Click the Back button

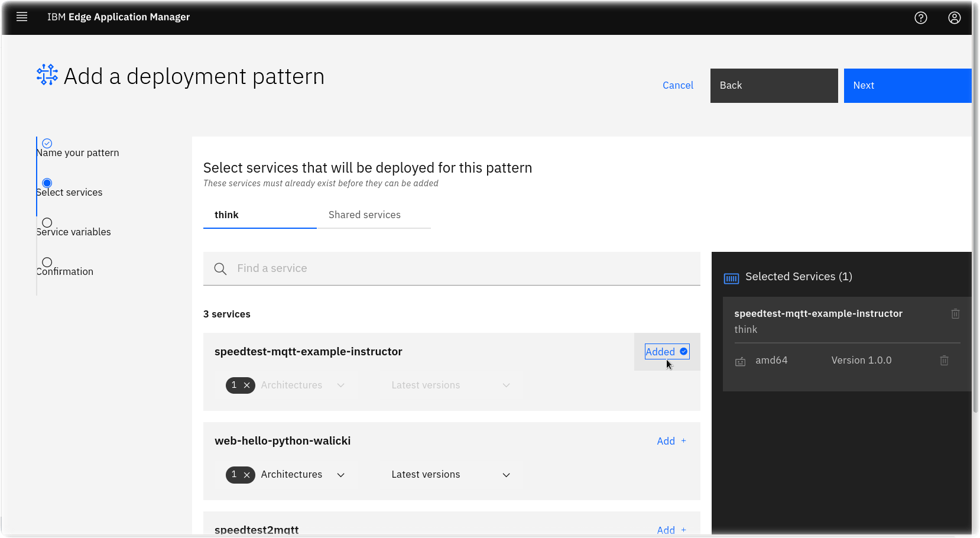[x=774, y=86]
